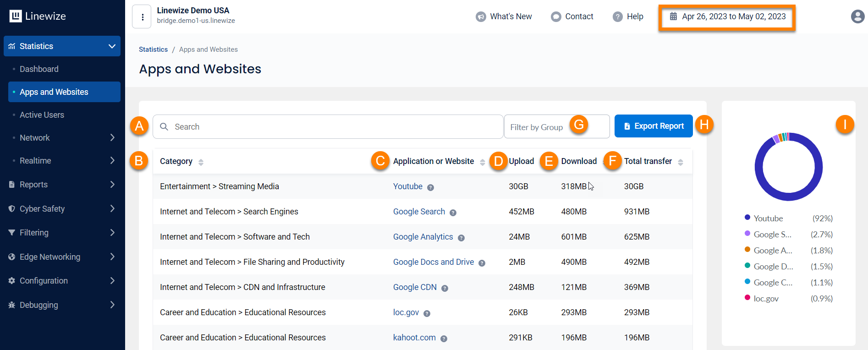Open the date range Apr 26 to May 02 picker
This screenshot has width=868, height=350.
coord(727,17)
